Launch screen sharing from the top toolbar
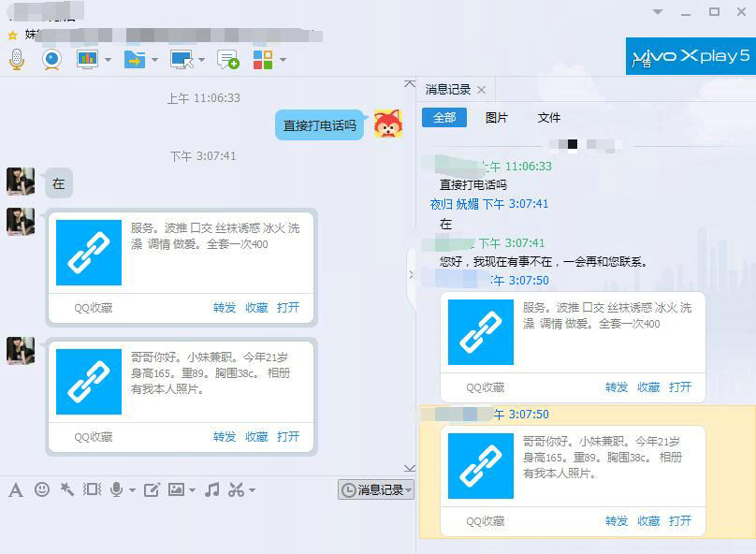 coord(87,59)
